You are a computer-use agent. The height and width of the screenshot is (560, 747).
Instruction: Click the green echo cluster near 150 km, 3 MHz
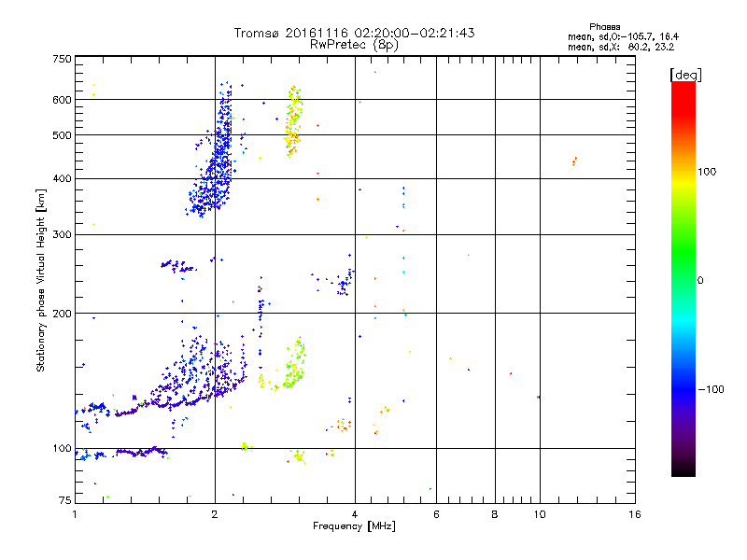(x=294, y=364)
